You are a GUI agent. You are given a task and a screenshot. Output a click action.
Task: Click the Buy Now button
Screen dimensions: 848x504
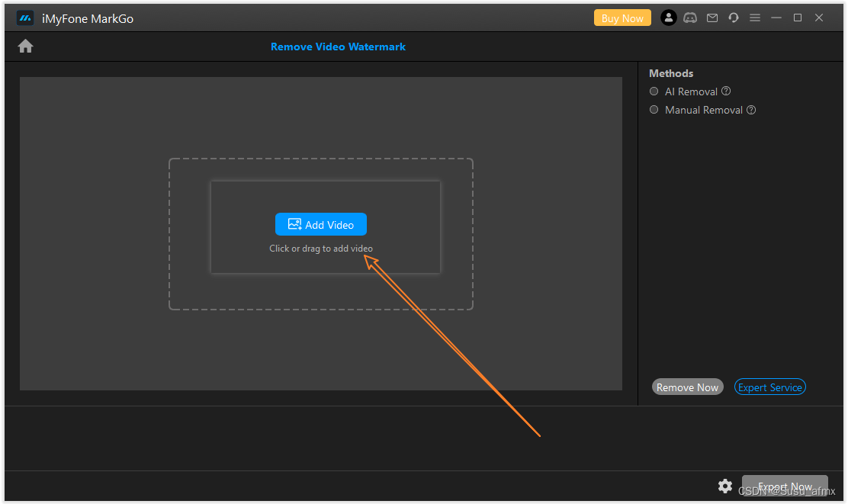(x=622, y=18)
